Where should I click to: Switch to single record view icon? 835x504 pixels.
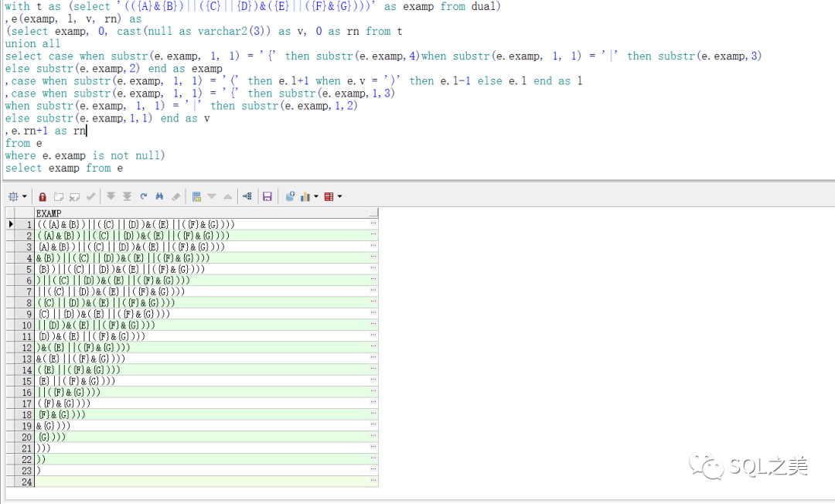coord(196,196)
